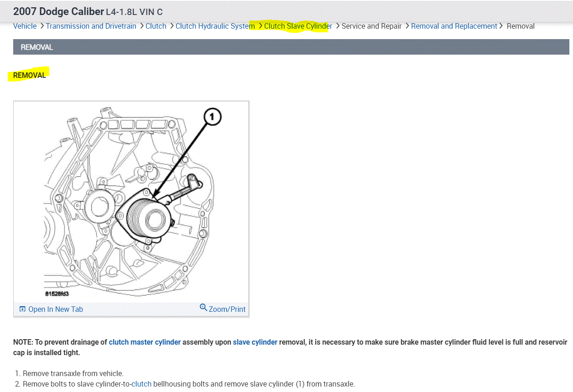573x392 pixels.
Task: Open Transmission and Drivetrain breadcrumb
Action: tap(91, 26)
